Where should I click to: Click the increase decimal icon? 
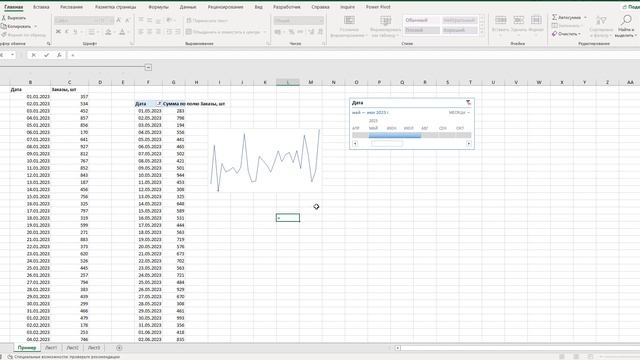click(311, 32)
